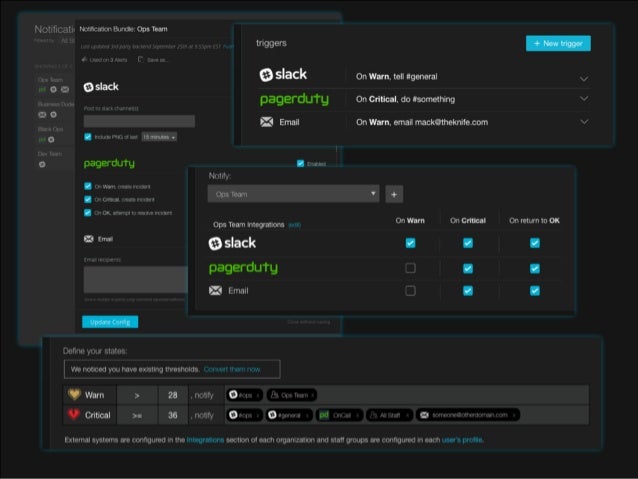
Task: Click the Slack logo in triggers panel
Action: click(283, 74)
